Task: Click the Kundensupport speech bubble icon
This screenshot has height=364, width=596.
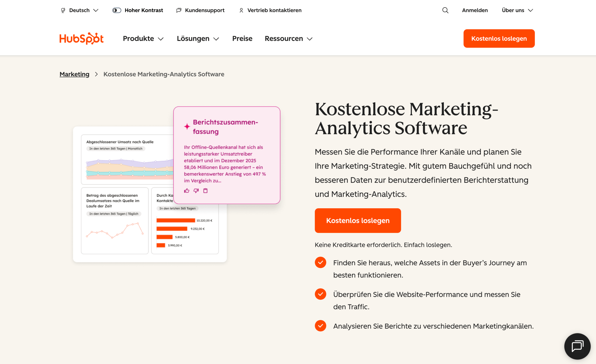Action: click(x=179, y=10)
